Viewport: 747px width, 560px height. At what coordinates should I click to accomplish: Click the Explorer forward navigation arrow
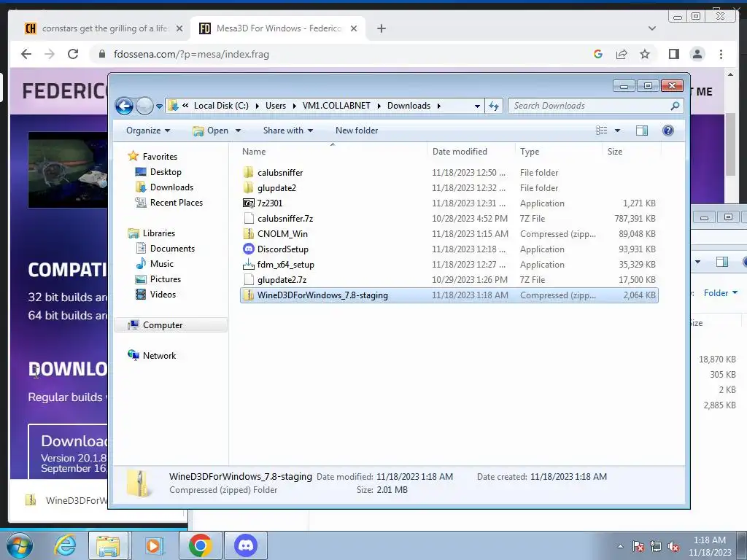144,106
